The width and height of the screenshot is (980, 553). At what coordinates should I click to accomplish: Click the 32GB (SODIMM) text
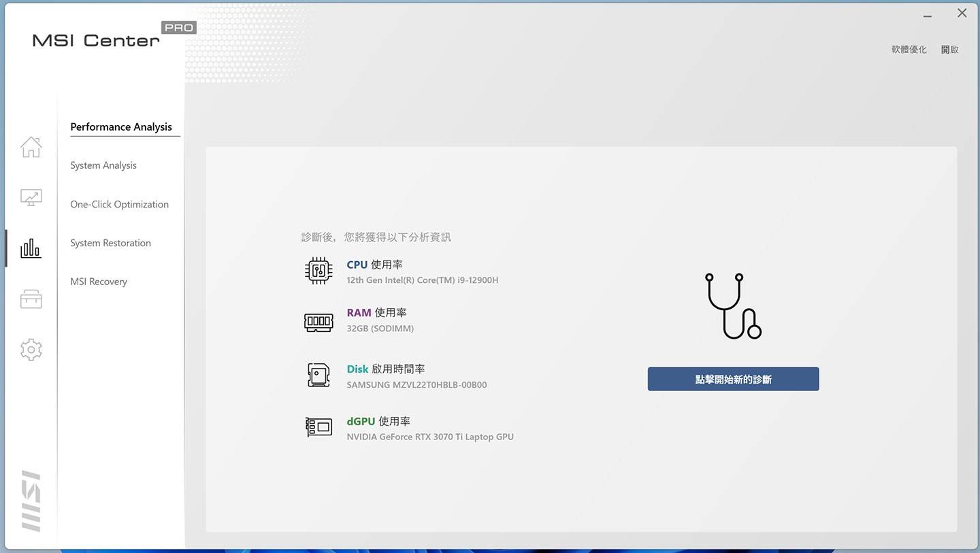click(380, 329)
